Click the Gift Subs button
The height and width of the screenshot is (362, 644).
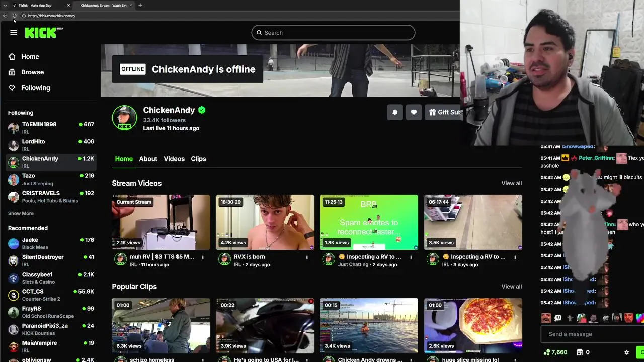(x=443, y=112)
